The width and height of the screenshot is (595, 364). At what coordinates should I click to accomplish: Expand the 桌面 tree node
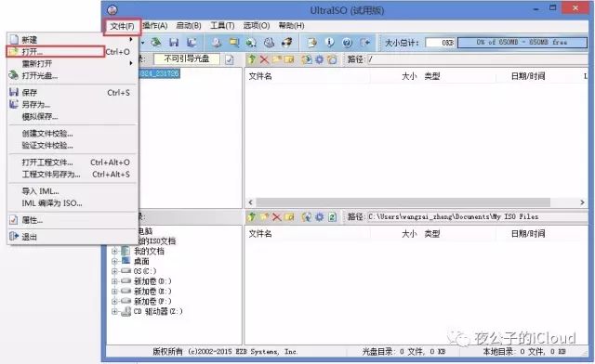pos(114,261)
